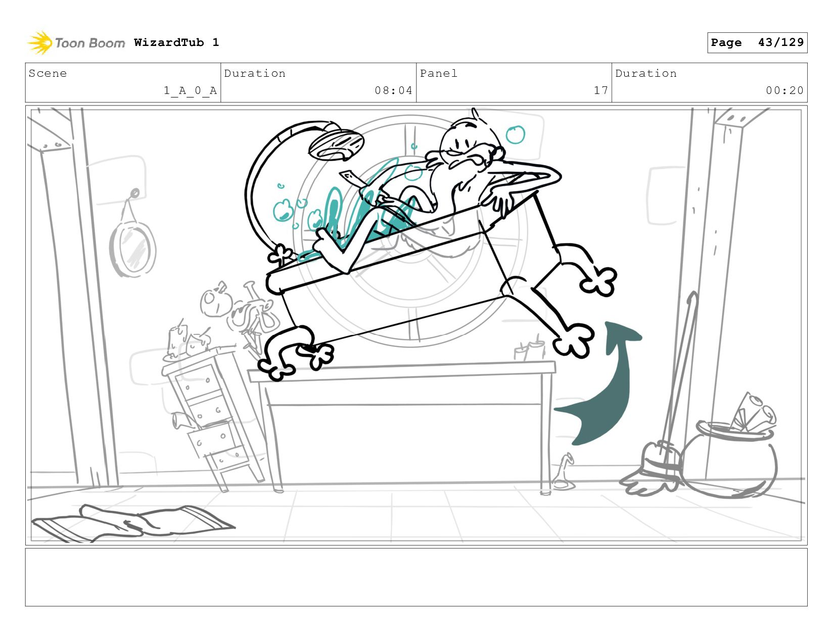Click the Panel label
Viewport: 834px width, 644px height.
[439, 73]
